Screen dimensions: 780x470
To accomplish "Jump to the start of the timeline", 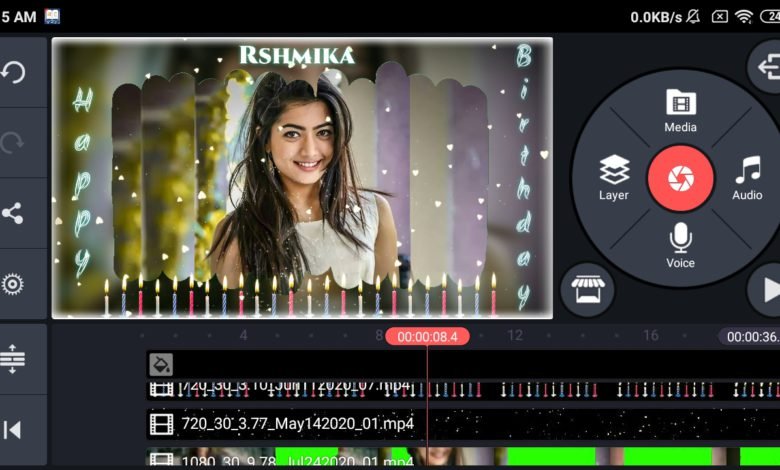I will pos(14,430).
